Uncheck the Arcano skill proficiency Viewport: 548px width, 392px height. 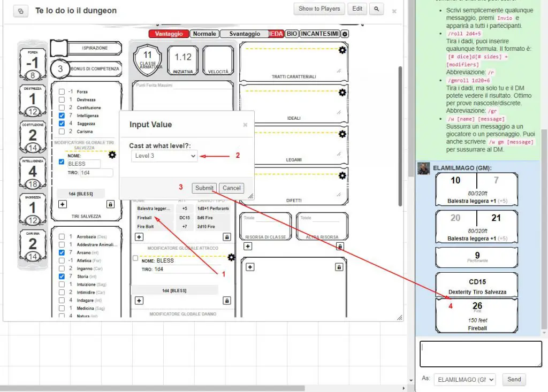click(x=62, y=252)
